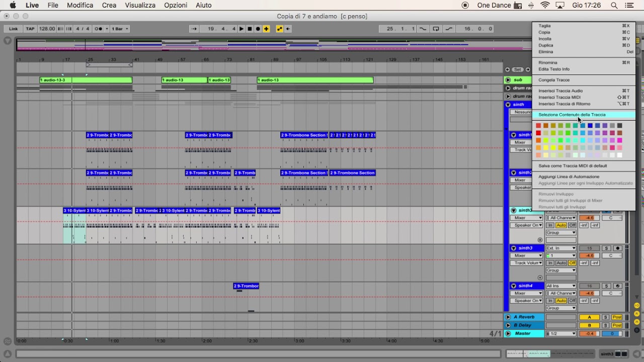644x362 pixels.
Task: Toggle the Loop switch icon
Action: [436, 29]
